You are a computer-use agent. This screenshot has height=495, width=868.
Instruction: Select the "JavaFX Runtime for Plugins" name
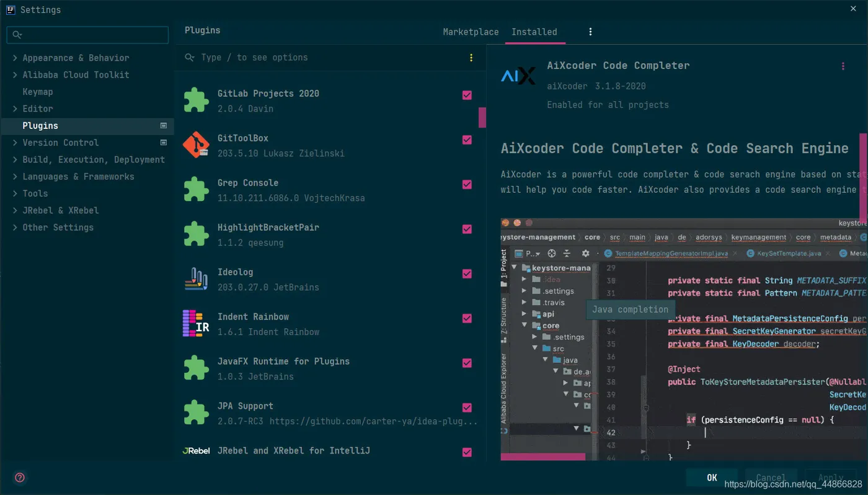tap(283, 362)
